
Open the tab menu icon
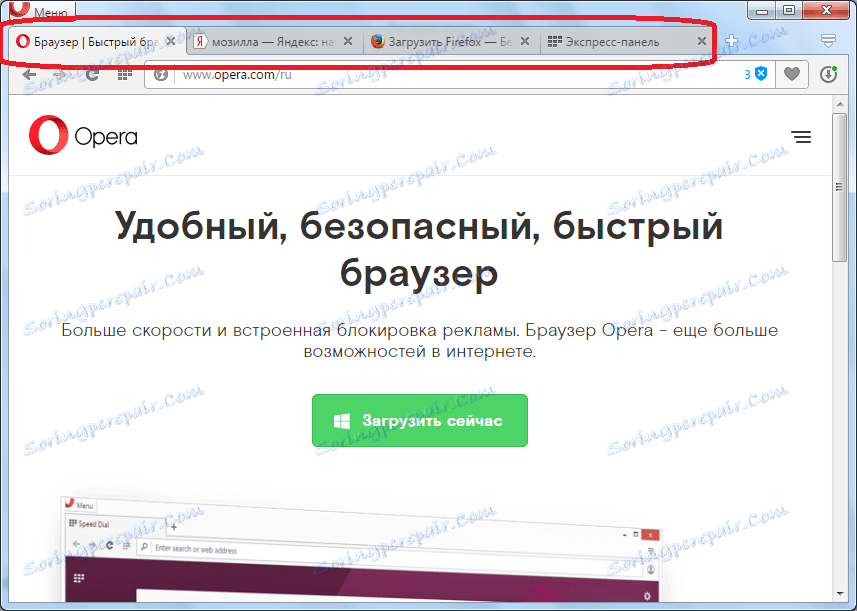click(x=829, y=40)
